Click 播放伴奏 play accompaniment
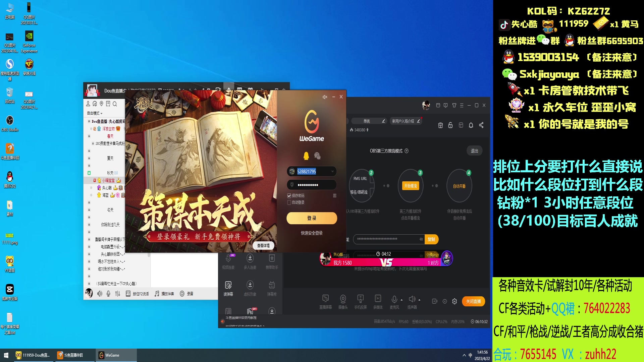644x362 pixels. point(164,294)
